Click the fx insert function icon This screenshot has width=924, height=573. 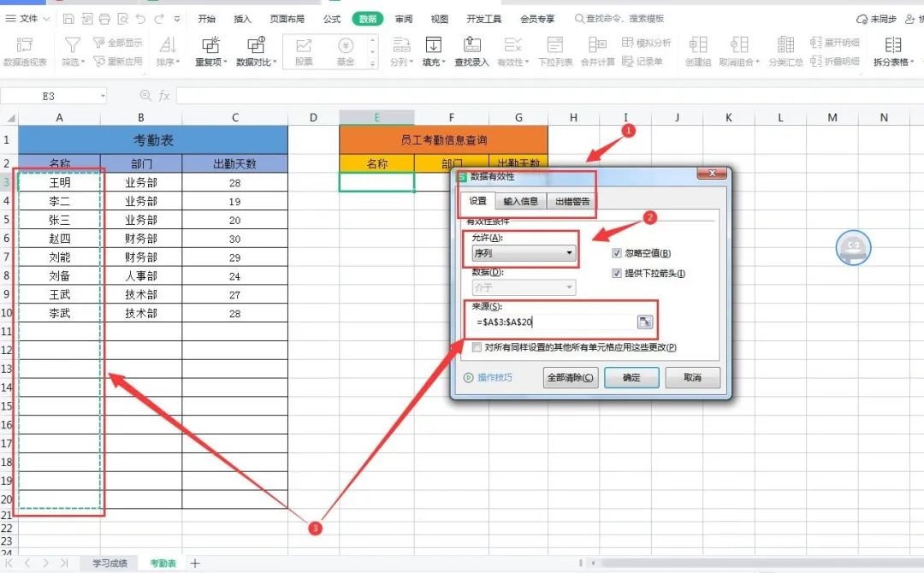164,96
